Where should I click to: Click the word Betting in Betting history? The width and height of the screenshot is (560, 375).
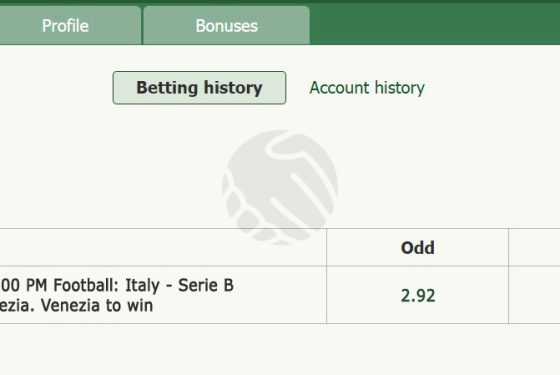167,88
